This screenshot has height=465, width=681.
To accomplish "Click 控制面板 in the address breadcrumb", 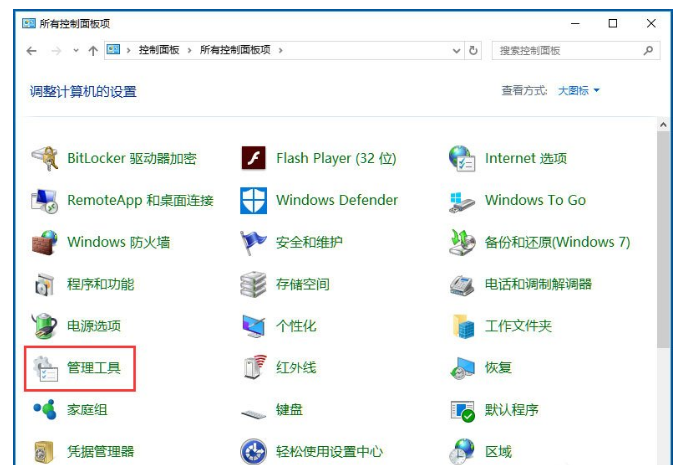I will [x=159, y=50].
